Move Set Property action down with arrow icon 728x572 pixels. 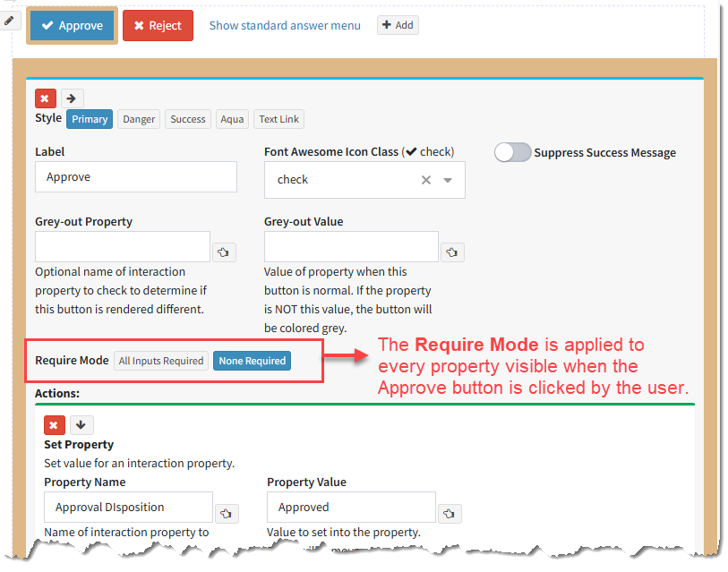81,425
